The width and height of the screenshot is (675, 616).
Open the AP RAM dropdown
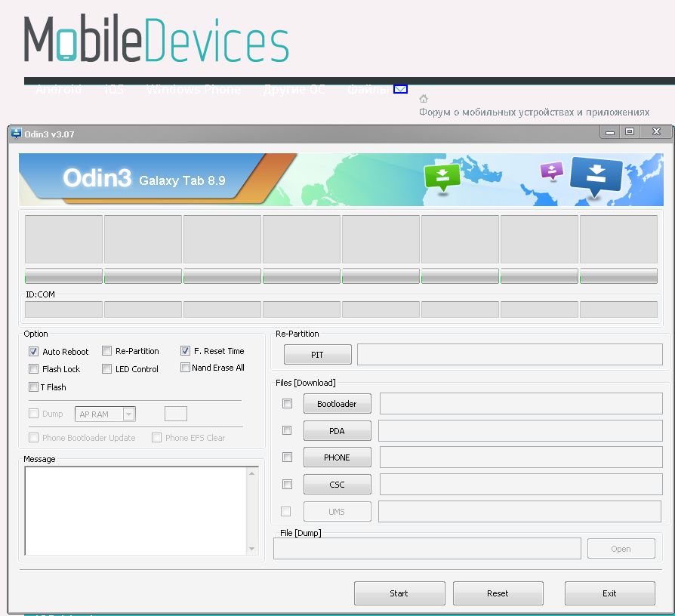point(128,414)
